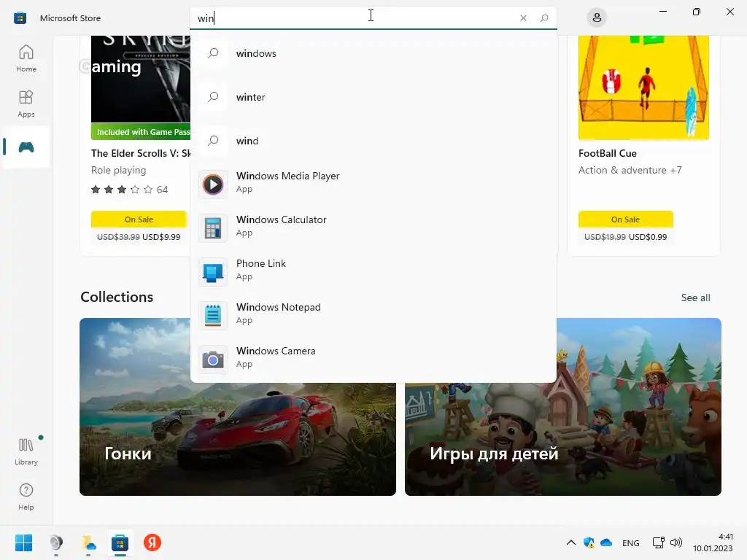Clear the search box with X
This screenshot has height=560, width=747.
pos(523,18)
